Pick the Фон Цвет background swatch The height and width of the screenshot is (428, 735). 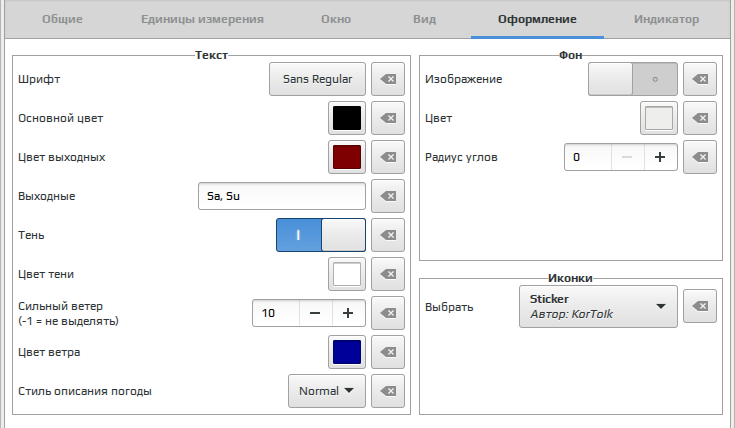point(659,118)
